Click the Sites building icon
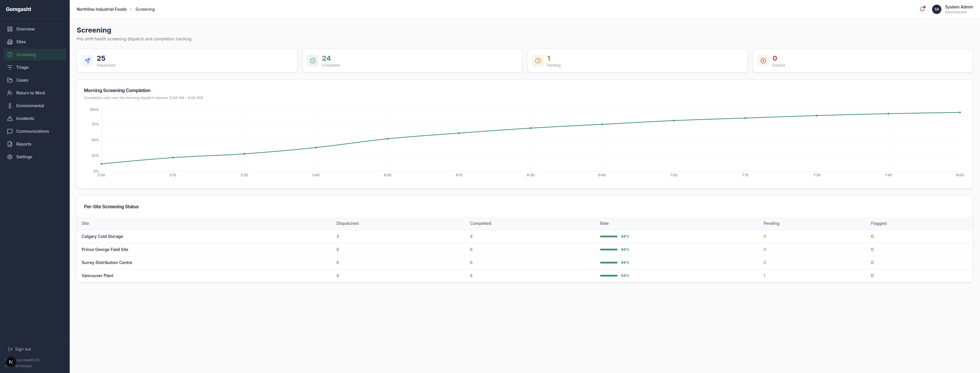Viewport: 980px width, 373px height. (x=10, y=42)
